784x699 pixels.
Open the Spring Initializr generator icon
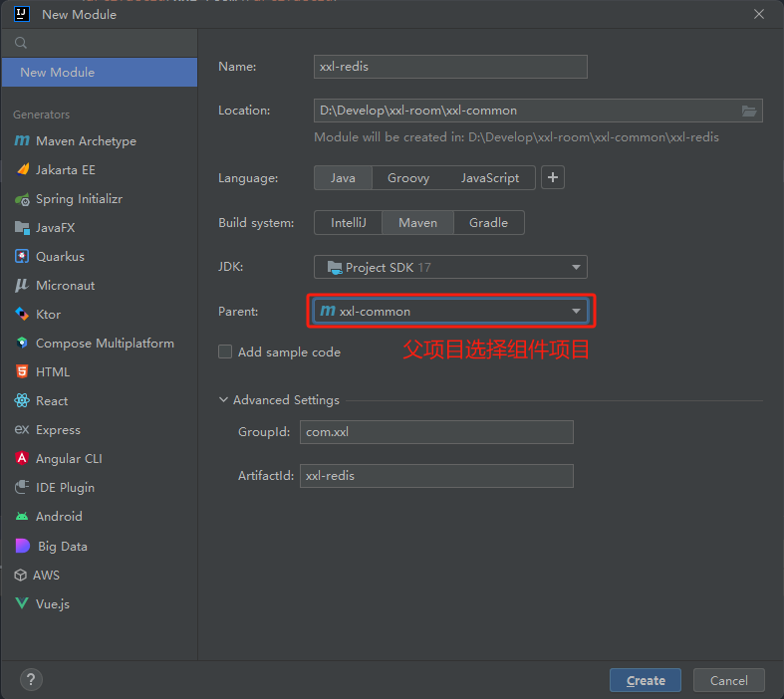tap(22, 199)
